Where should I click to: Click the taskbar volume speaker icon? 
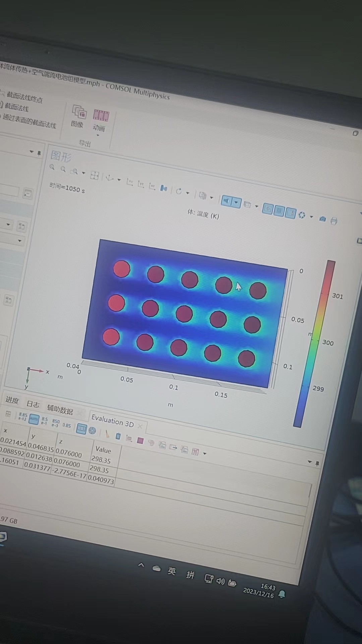tap(220, 581)
